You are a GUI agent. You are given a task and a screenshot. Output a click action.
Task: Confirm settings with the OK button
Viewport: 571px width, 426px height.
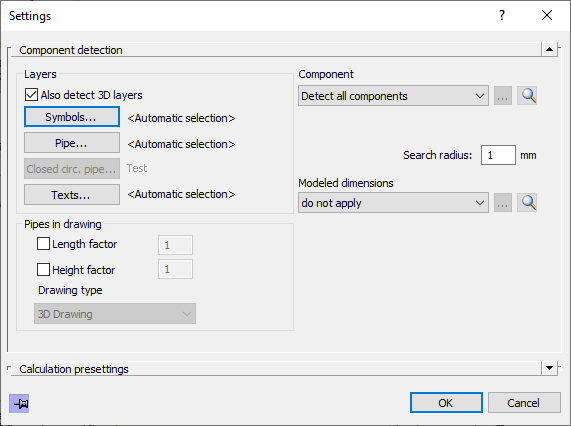tap(446, 403)
